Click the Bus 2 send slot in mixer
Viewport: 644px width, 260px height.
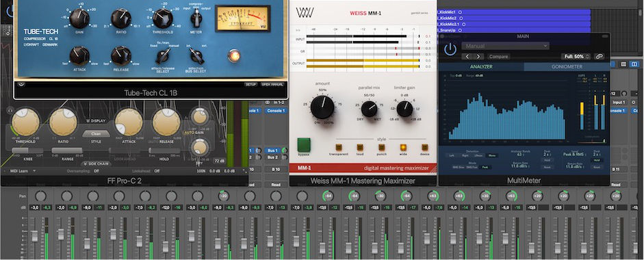point(272,157)
